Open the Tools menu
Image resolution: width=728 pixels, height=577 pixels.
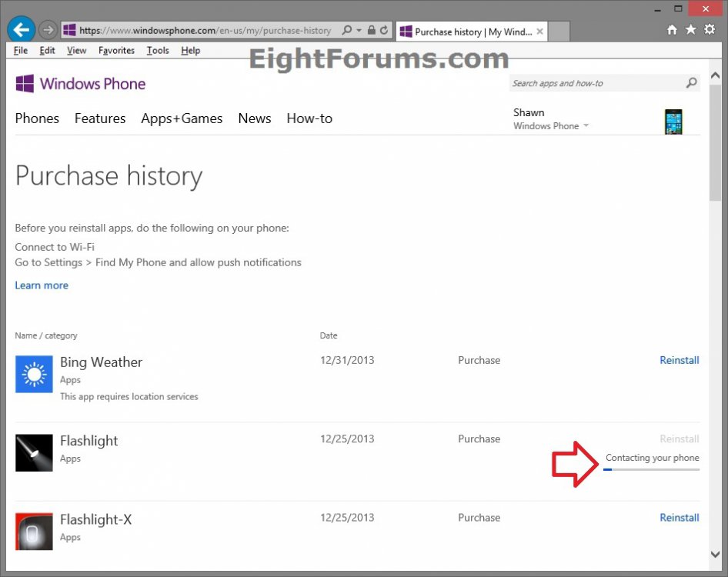pyautogui.click(x=158, y=50)
